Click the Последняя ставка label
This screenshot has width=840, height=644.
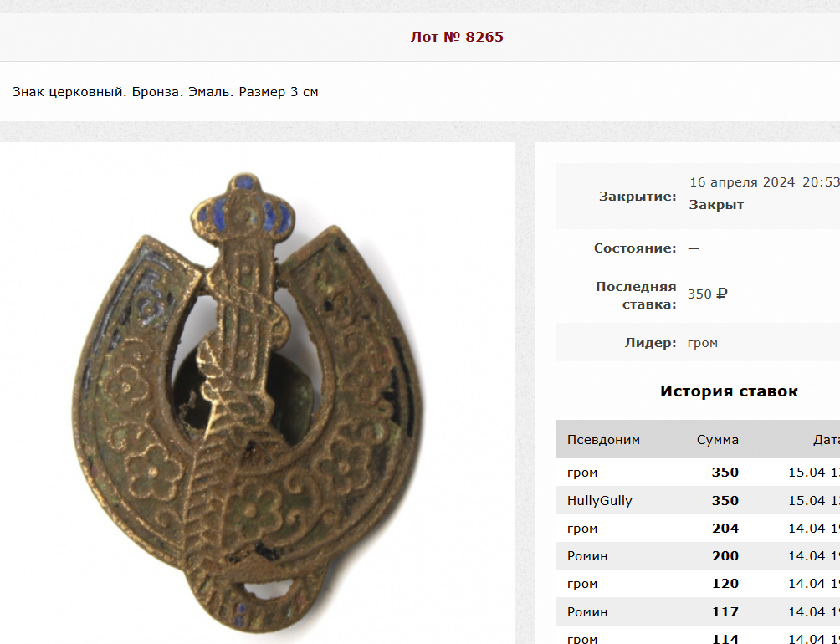636,295
